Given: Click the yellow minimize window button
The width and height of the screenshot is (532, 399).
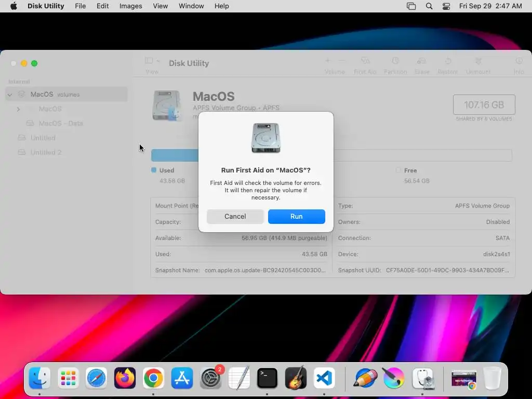Looking at the screenshot, I should (24, 63).
